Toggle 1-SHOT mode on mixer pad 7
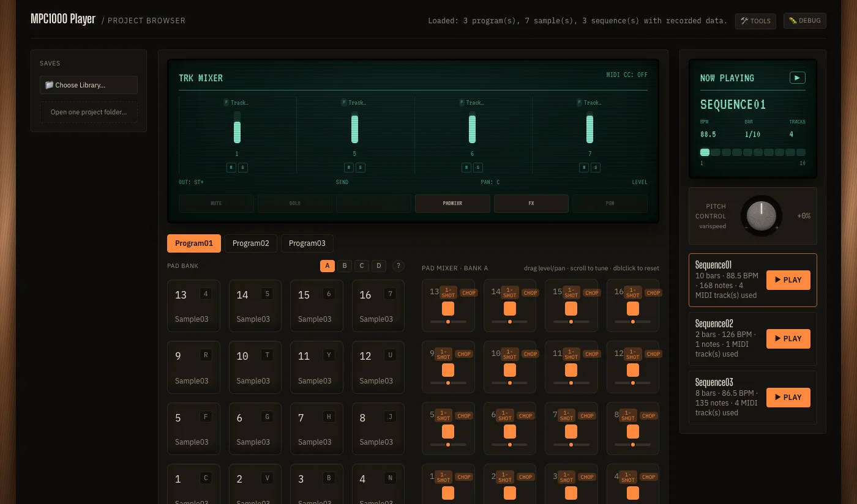This screenshot has height=504, width=857. pyautogui.click(x=567, y=415)
